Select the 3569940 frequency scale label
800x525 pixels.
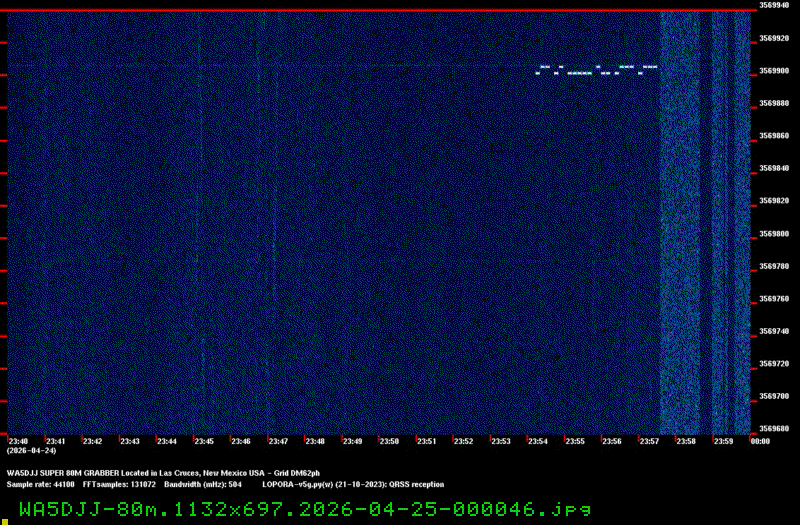777,5
